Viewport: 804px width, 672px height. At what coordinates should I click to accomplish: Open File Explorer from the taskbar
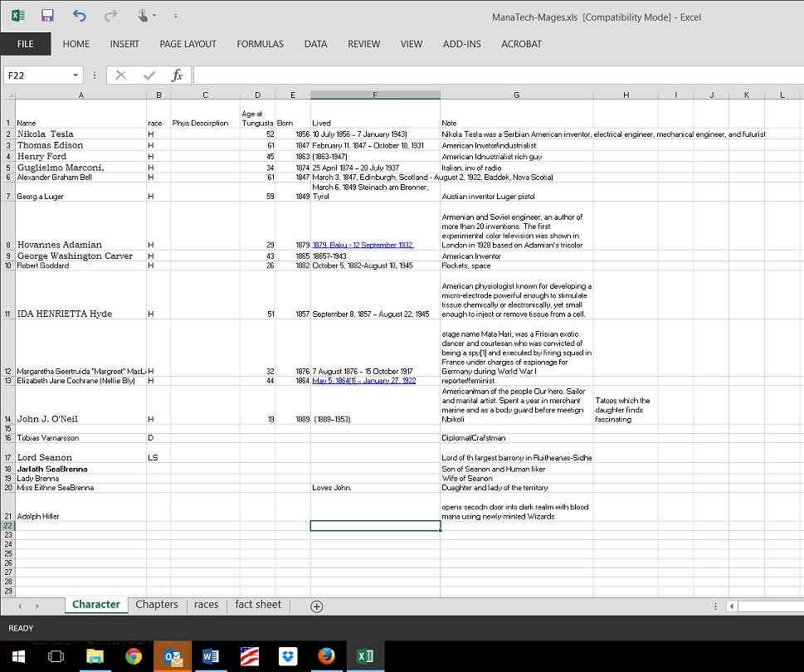(95, 656)
